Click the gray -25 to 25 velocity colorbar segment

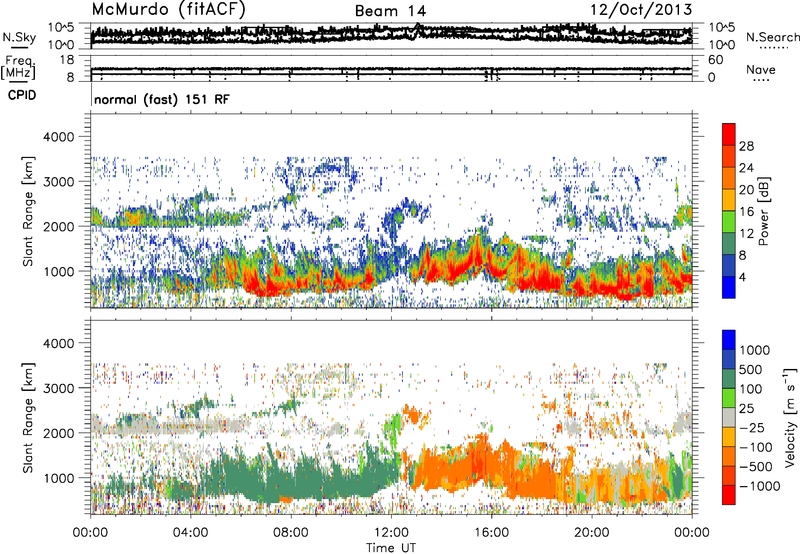coord(729,417)
